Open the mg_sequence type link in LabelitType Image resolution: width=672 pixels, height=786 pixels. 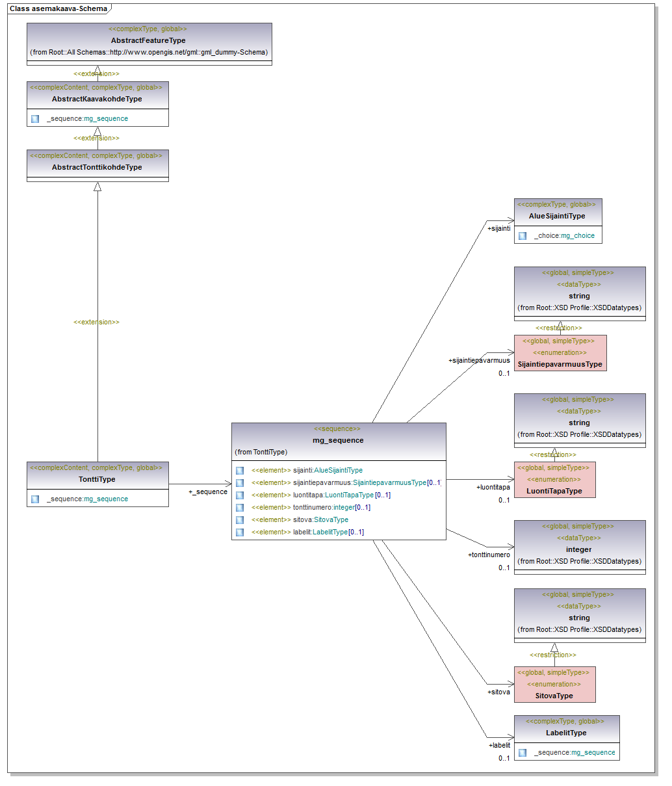[593, 753]
